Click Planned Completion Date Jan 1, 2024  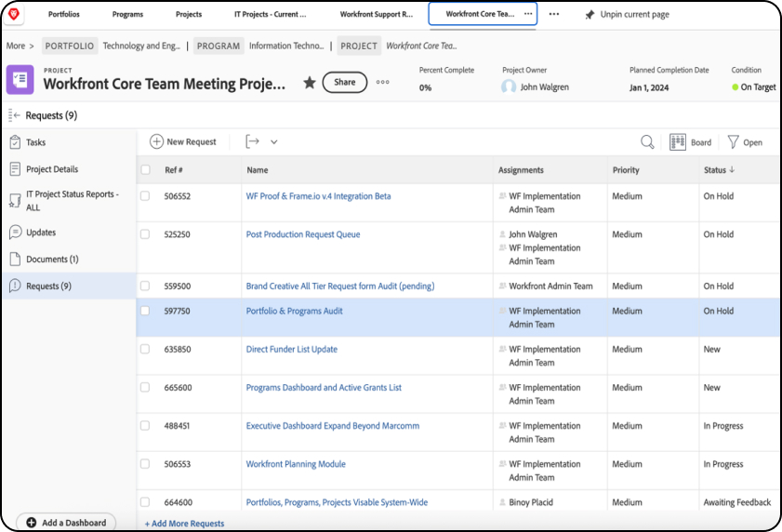[649, 87]
